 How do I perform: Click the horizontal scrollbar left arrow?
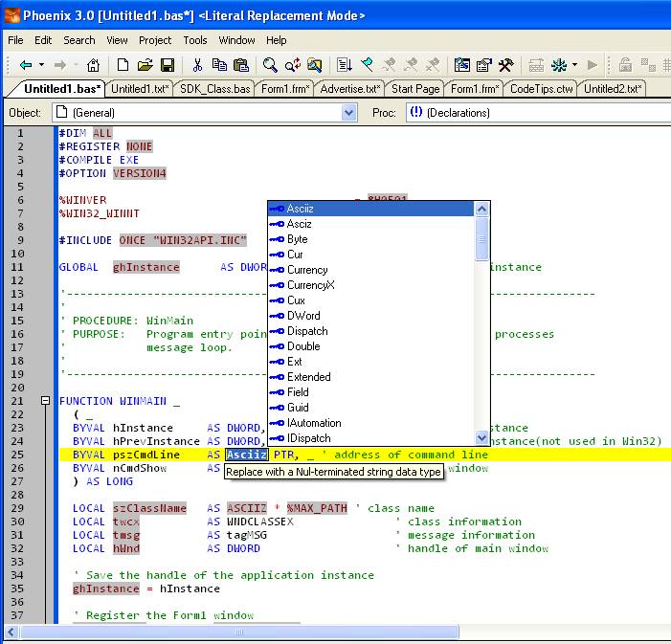pyautogui.click(x=11, y=632)
